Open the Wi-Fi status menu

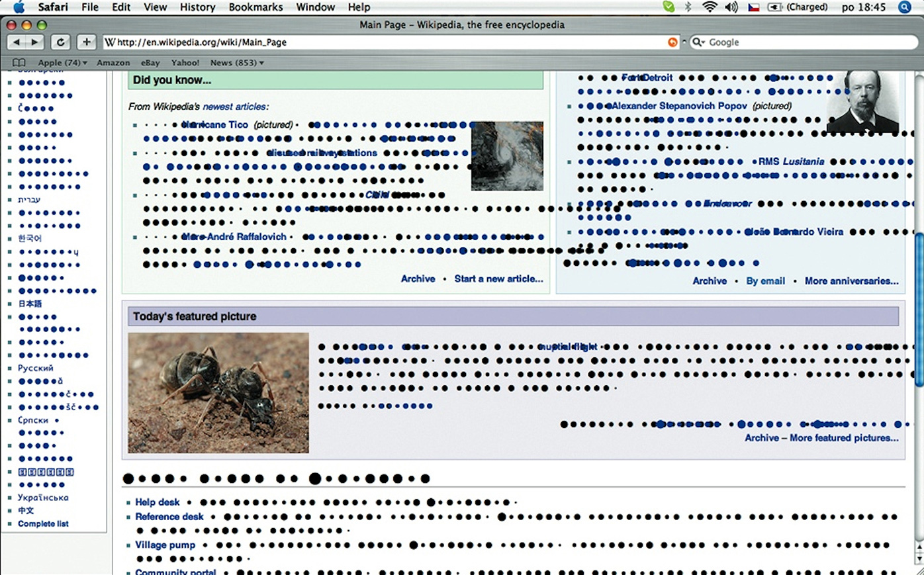(x=710, y=7)
